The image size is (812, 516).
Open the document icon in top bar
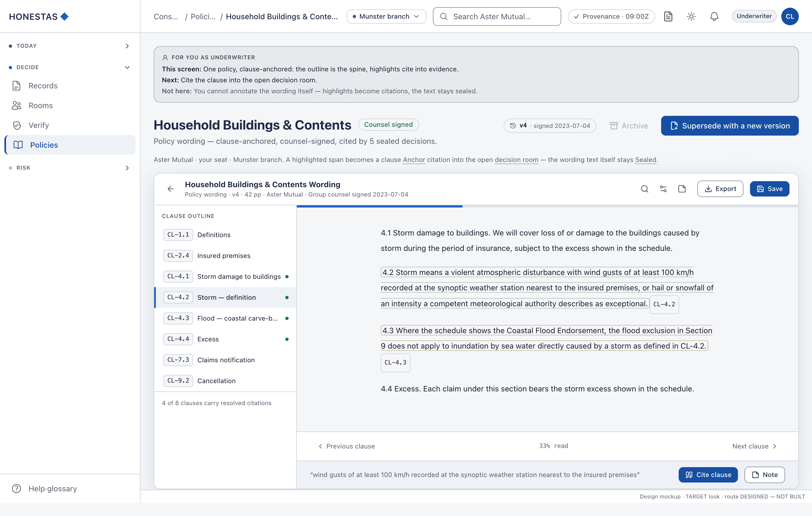(x=668, y=16)
